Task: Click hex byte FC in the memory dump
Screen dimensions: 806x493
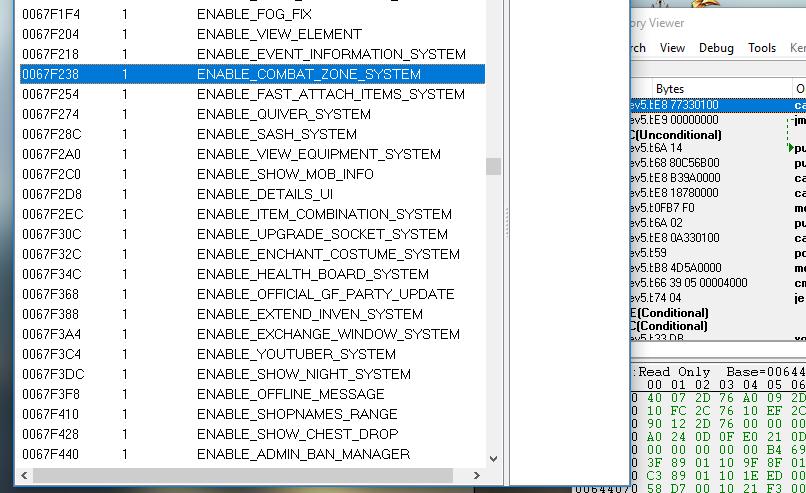Action: 678,411
